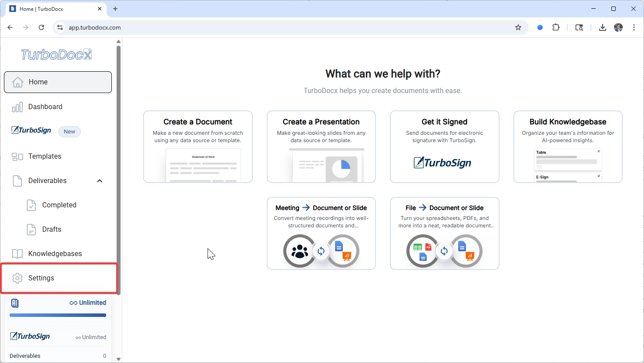The width and height of the screenshot is (644, 363).
Task: Click the meeting people group icon
Action: pos(300,251)
